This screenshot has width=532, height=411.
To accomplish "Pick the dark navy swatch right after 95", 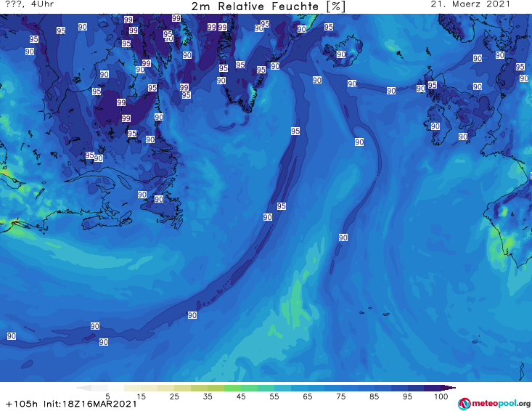I will point(416,388).
